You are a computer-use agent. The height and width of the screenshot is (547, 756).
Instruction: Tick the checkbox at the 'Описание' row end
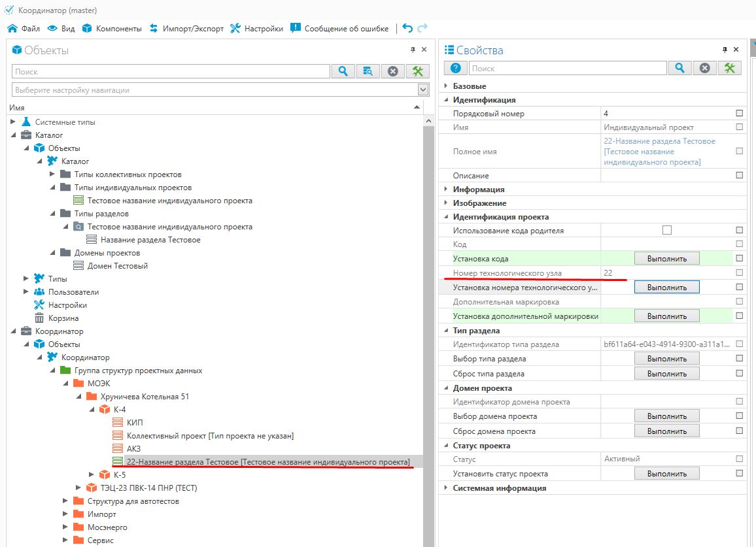click(739, 176)
